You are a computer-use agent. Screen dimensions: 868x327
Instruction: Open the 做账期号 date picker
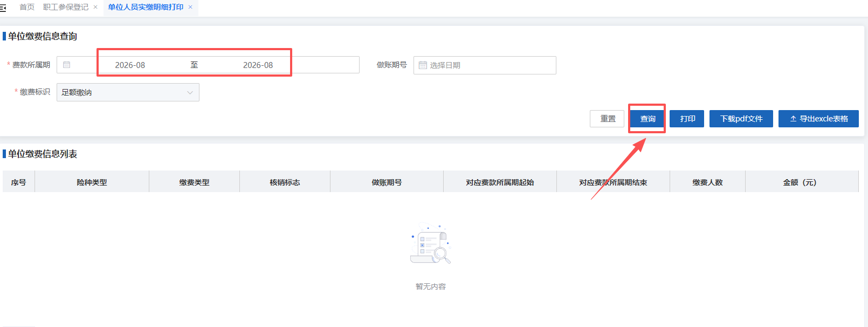click(485, 65)
